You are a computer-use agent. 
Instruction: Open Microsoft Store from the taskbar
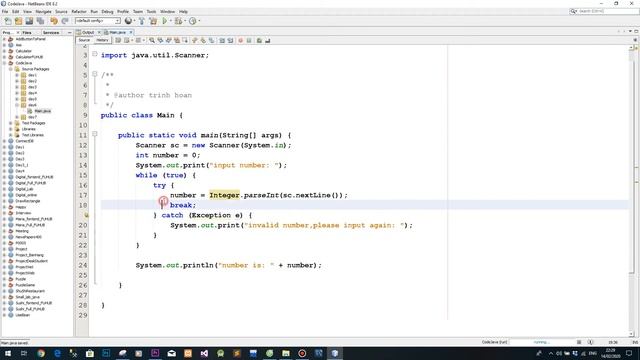point(90,353)
